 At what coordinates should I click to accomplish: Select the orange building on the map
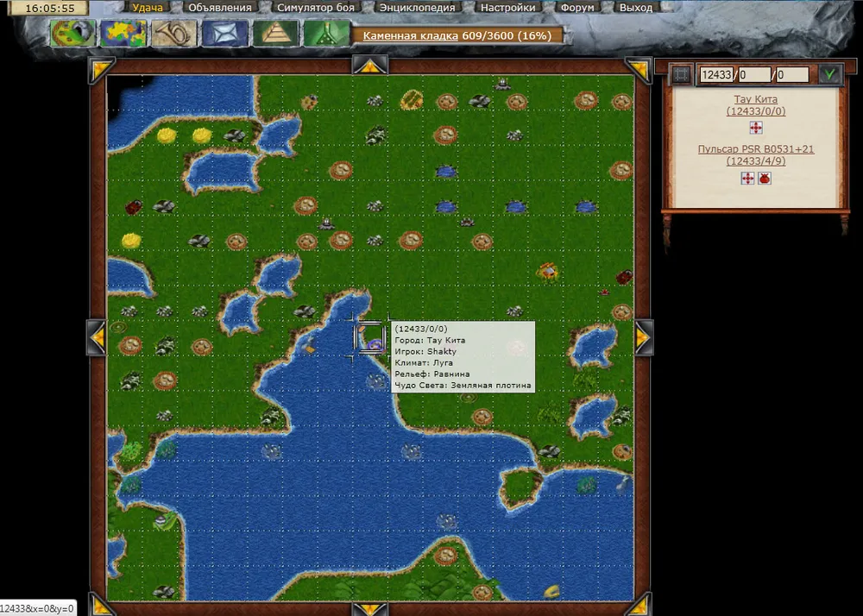548,271
